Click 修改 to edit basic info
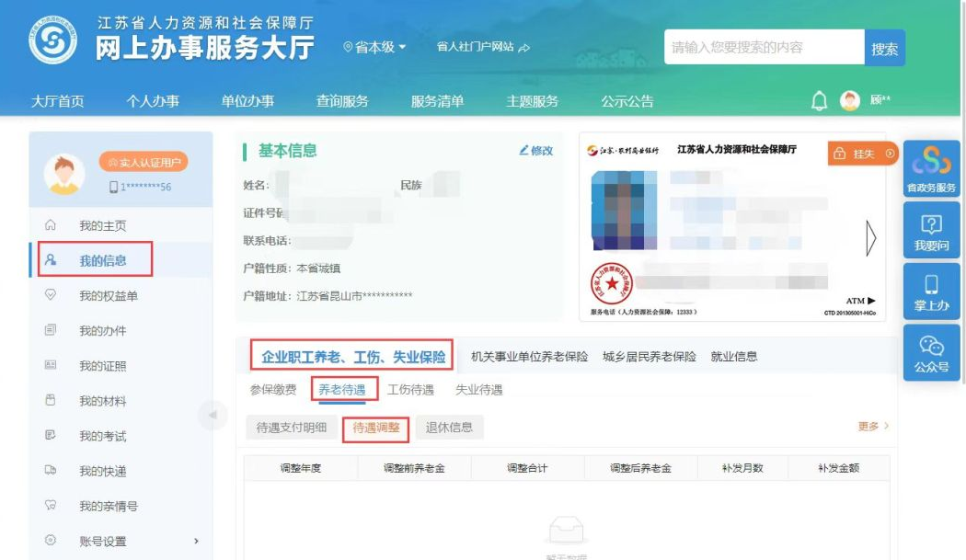Screen dimensions: 966x560 [x=535, y=151]
